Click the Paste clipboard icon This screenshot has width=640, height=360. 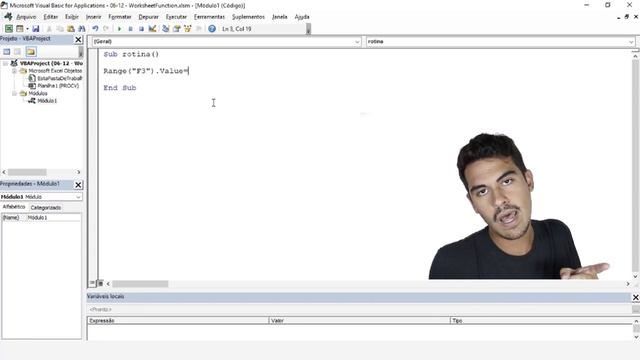pos(71,29)
